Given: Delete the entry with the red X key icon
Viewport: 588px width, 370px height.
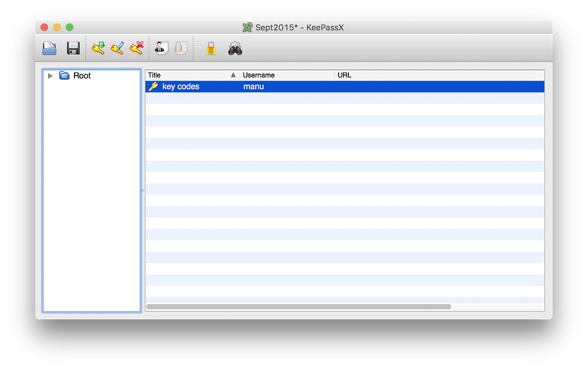Looking at the screenshot, I should [136, 48].
